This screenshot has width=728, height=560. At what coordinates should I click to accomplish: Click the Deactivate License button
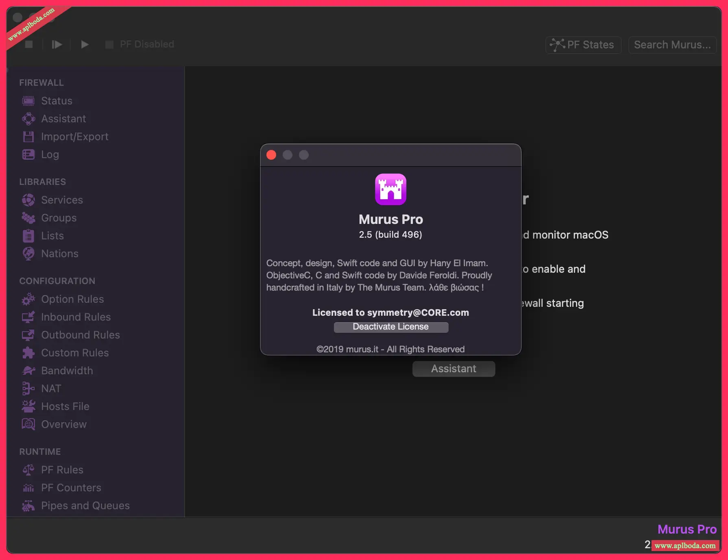click(391, 327)
